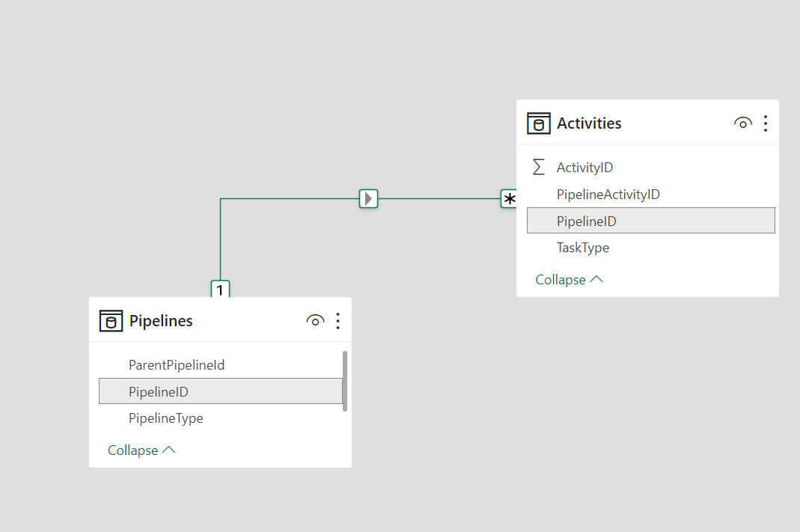Open more options for Pipelines table
The width and height of the screenshot is (800, 532).
click(x=338, y=321)
